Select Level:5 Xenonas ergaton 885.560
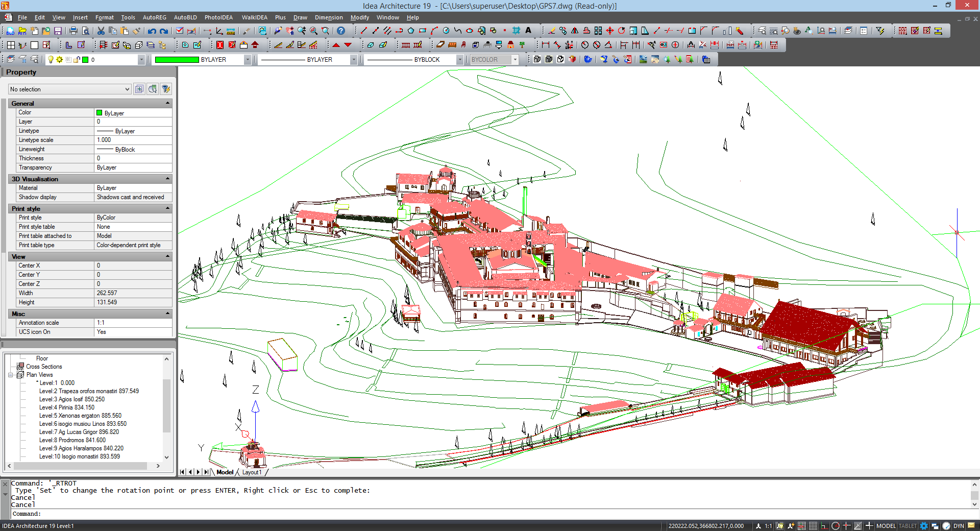 coord(80,416)
